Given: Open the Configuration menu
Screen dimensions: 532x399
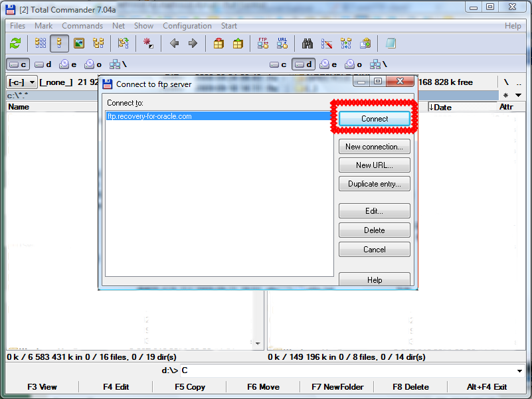Looking at the screenshot, I should [x=187, y=26].
